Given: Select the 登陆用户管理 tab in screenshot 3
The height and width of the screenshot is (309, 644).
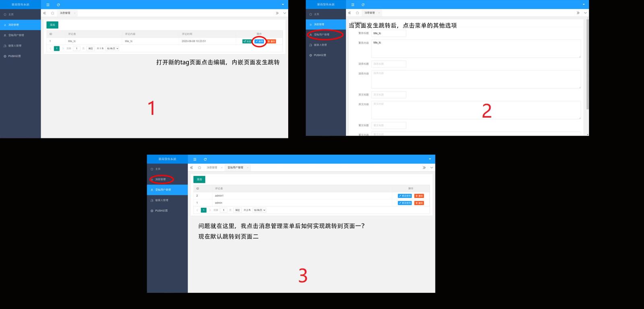Looking at the screenshot, I should pyautogui.click(x=235, y=168).
